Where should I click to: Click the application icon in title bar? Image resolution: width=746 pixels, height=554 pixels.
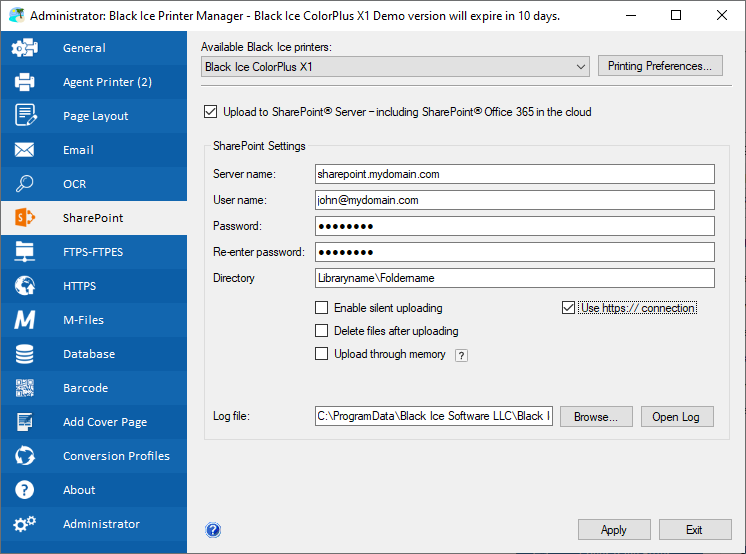[x=17, y=15]
